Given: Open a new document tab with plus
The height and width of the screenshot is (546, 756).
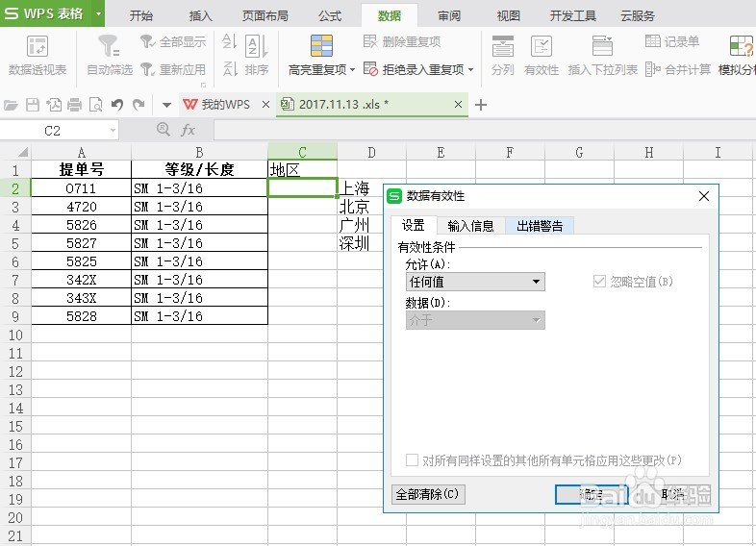Looking at the screenshot, I should point(481,105).
